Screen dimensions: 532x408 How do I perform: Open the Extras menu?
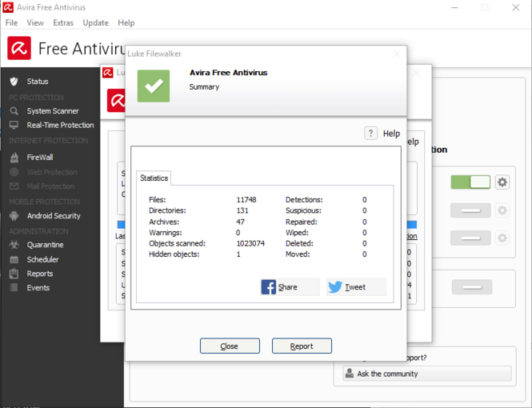[63, 22]
